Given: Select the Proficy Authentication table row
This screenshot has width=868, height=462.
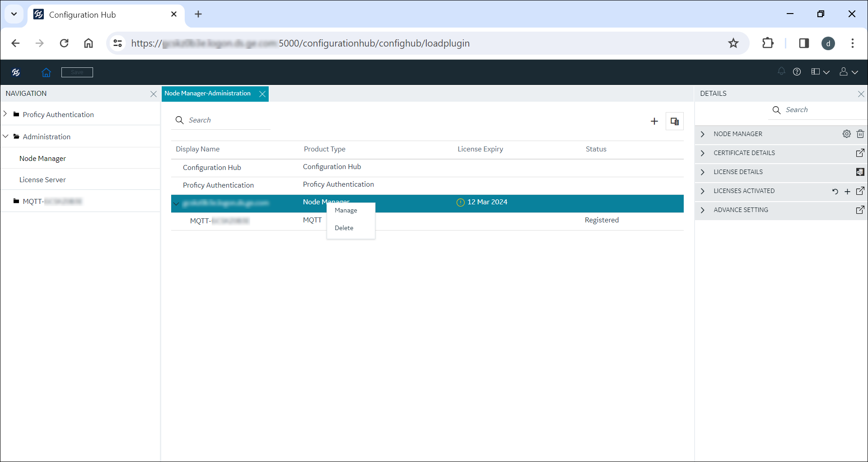Looking at the screenshot, I should 427,185.
